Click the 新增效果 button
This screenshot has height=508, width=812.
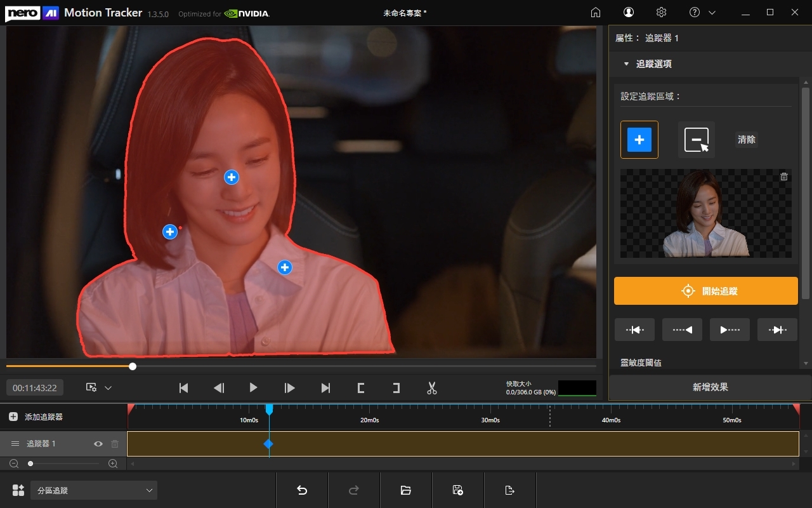coord(710,387)
